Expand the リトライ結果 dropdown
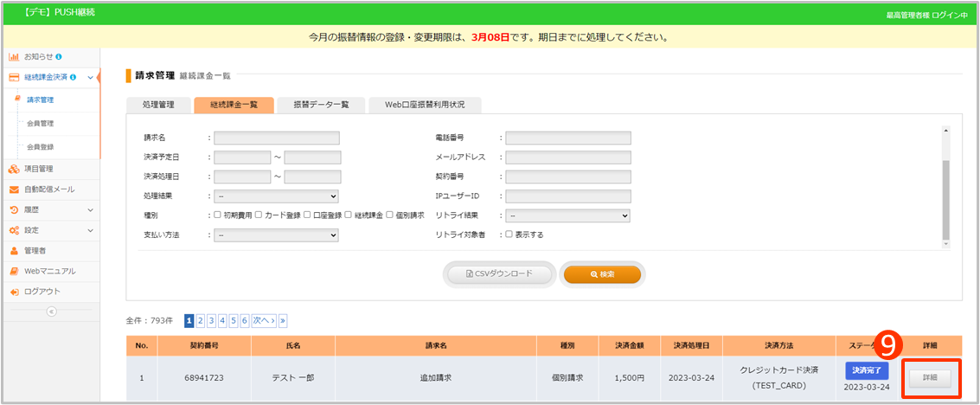This screenshot has width=980, height=405. [x=567, y=215]
